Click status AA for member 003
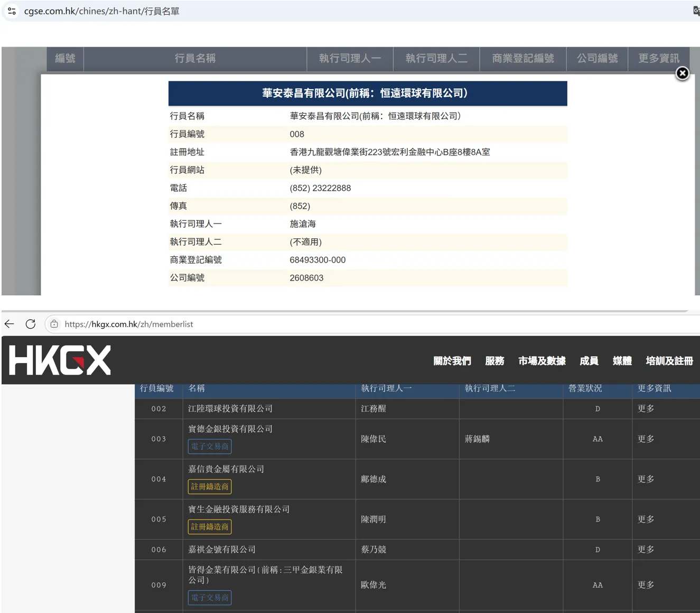Image resolution: width=700 pixels, height=613 pixels. (598, 439)
